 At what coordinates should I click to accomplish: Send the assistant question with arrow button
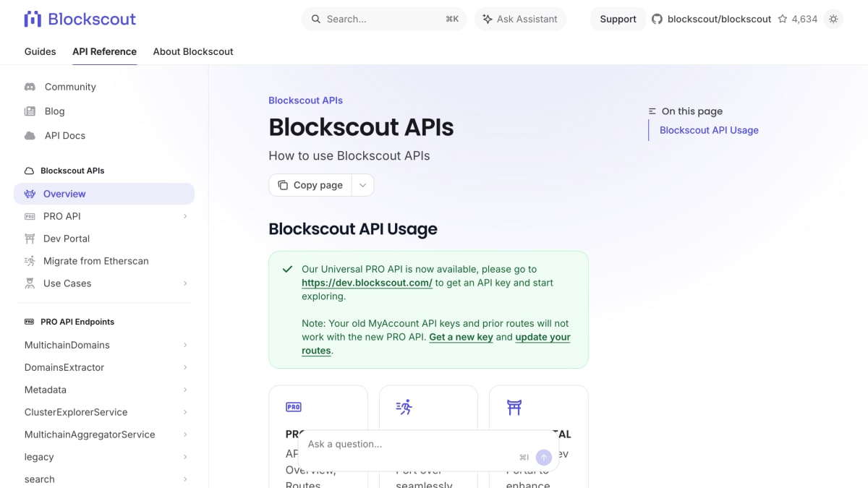pos(544,457)
